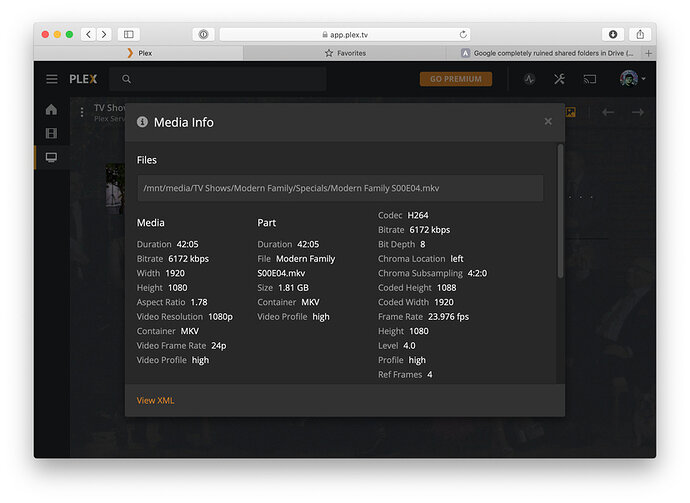Viewport: 690px width, 503px height.
Task: Switch to the Plex tab
Action: (x=139, y=53)
